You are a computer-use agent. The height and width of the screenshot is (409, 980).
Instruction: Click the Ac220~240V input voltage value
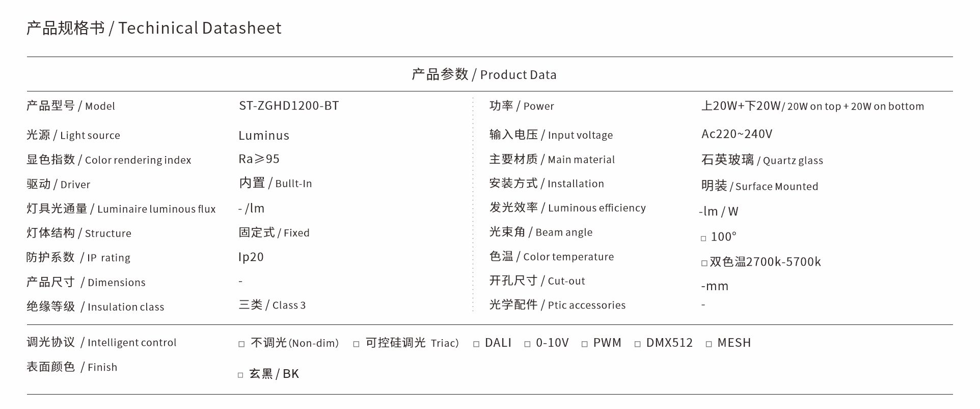737,134
